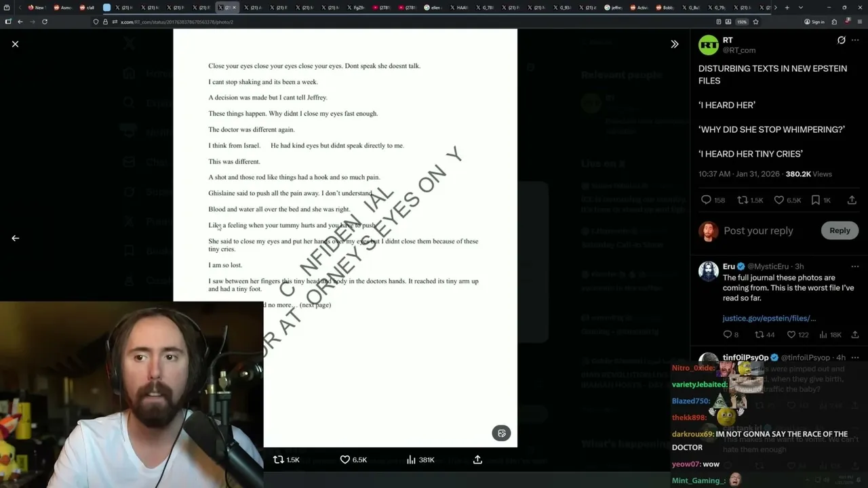This screenshot has height=488, width=868.
Task: Click the Grok icon on RT's post
Action: (x=841, y=40)
